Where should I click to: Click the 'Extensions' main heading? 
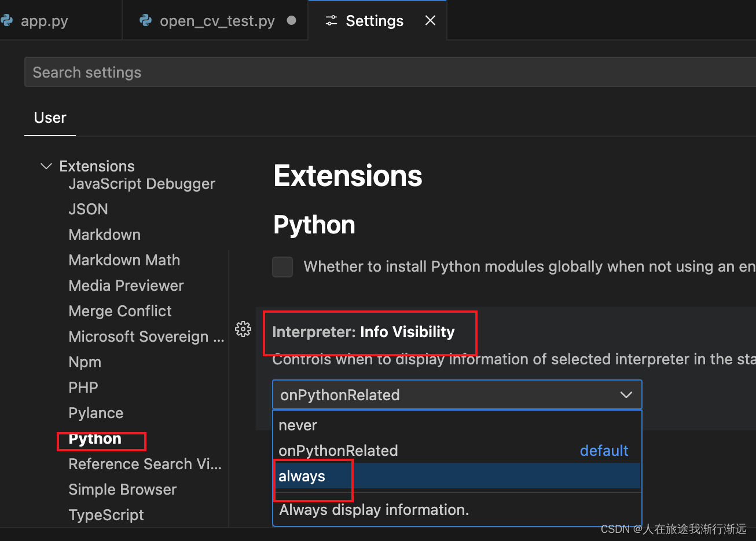pyautogui.click(x=348, y=176)
